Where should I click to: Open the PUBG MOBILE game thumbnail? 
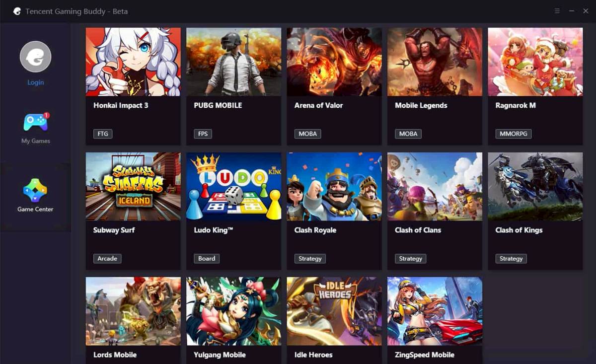tap(233, 62)
